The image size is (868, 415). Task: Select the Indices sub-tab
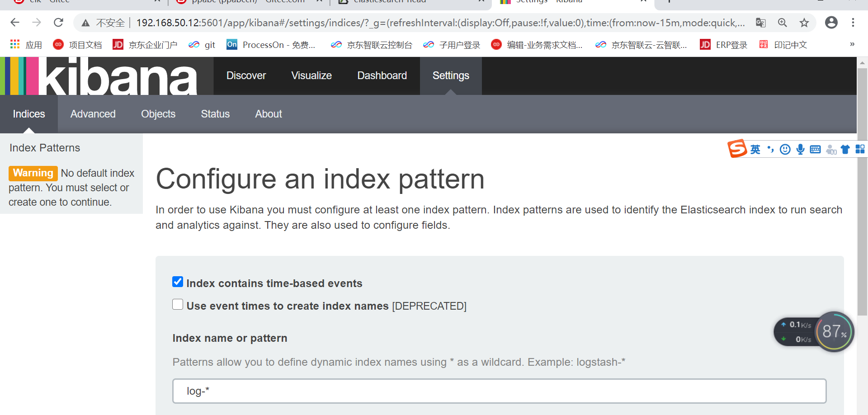29,114
